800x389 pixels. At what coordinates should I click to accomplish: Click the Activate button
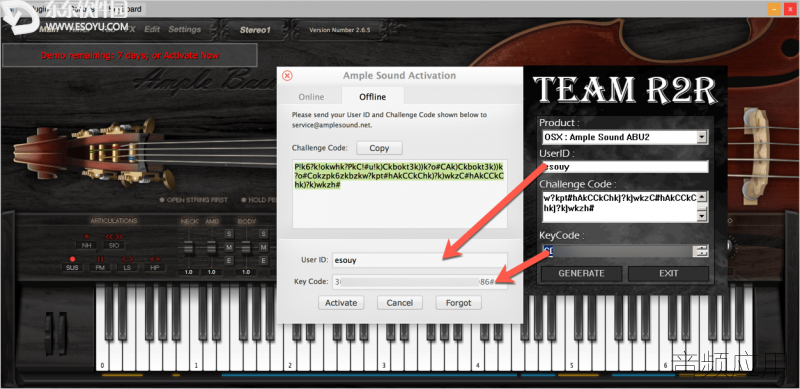341,303
